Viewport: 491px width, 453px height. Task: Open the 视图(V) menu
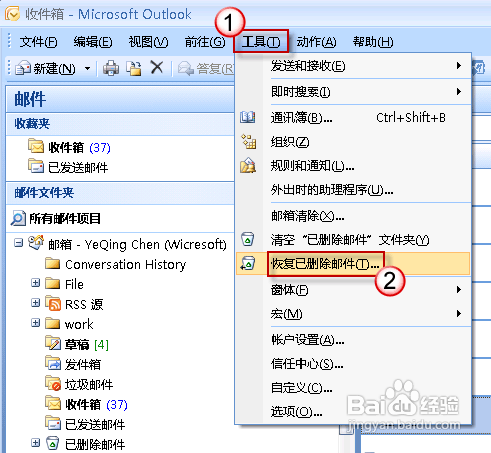point(148,42)
